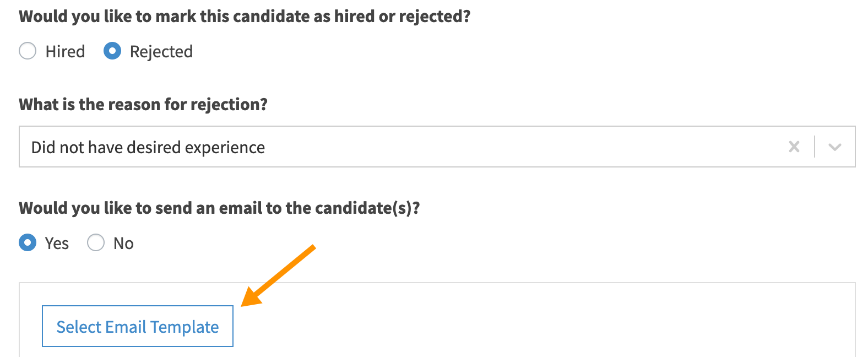The image size is (868, 357).
Task: Choose an email template for the rejection
Action: coord(137,326)
